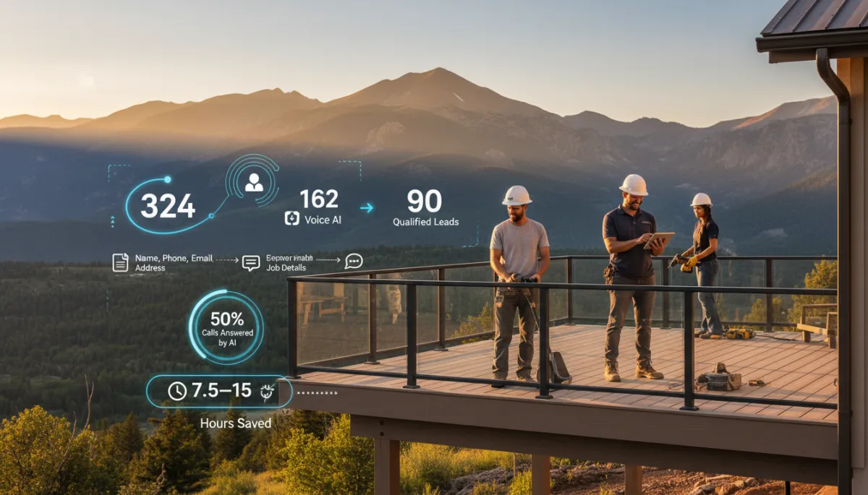The image size is (868, 495).
Task: Click the user profile icon inside concentric rings
Action: [254, 182]
